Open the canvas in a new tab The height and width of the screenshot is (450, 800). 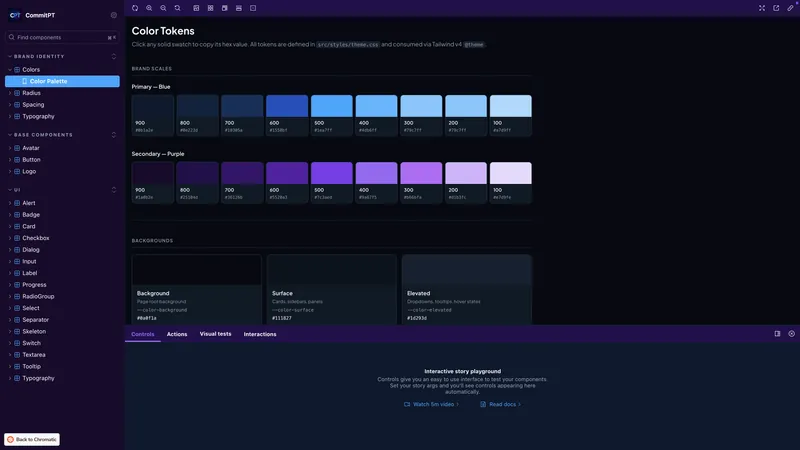pyautogui.click(x=776, y=8)
